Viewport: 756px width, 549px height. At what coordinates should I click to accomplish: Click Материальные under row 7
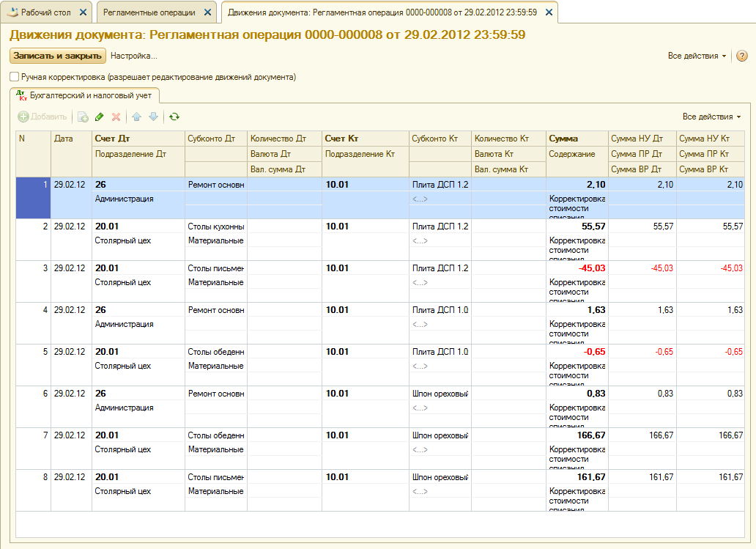tap(215, 449)
